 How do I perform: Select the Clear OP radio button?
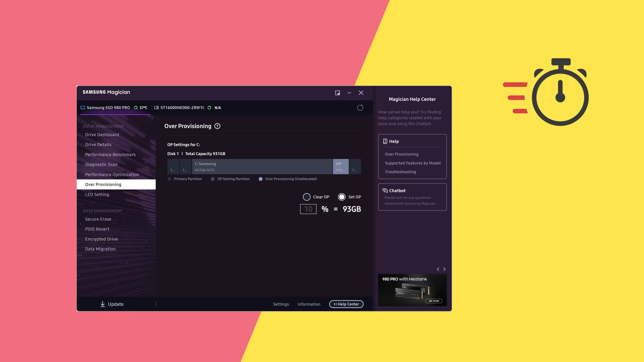[307, 197]
